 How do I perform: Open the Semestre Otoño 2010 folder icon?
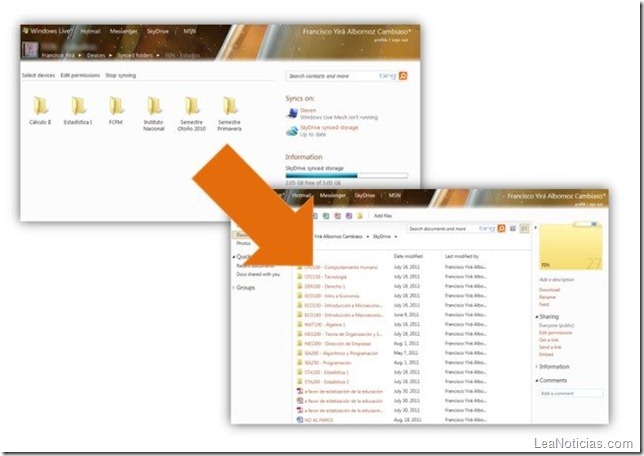point(192,106)
